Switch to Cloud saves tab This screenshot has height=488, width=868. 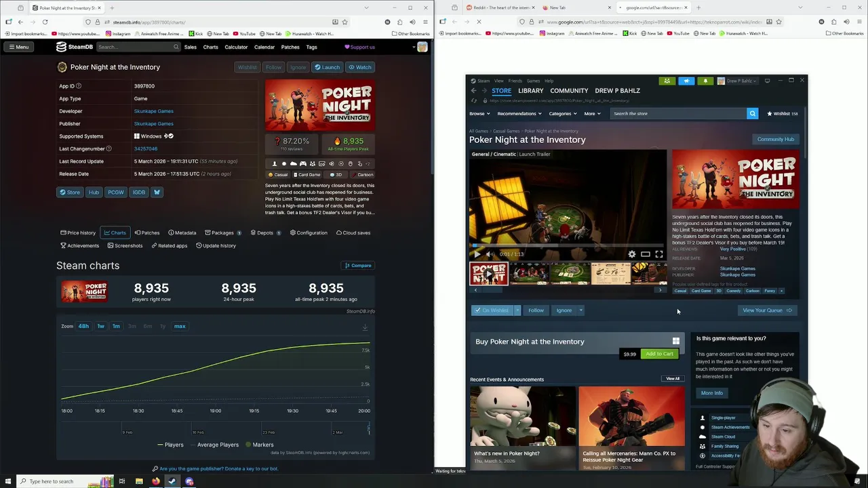coord(353,232)
